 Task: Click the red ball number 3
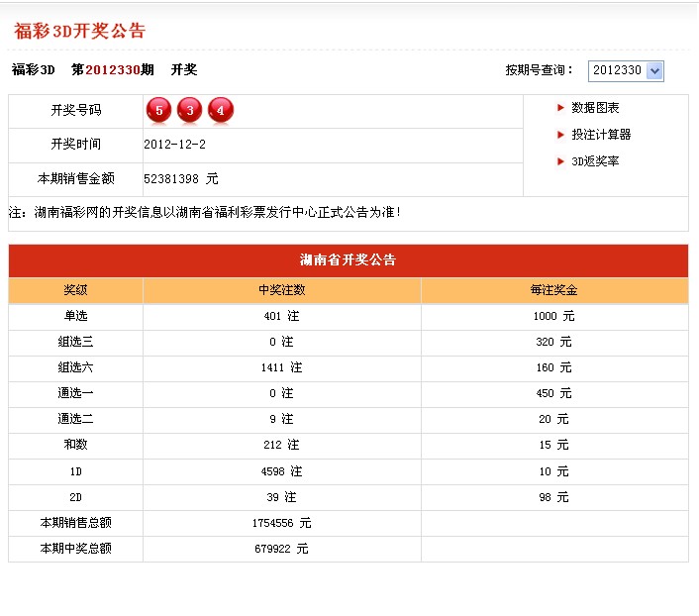click(x=189, y=110)
